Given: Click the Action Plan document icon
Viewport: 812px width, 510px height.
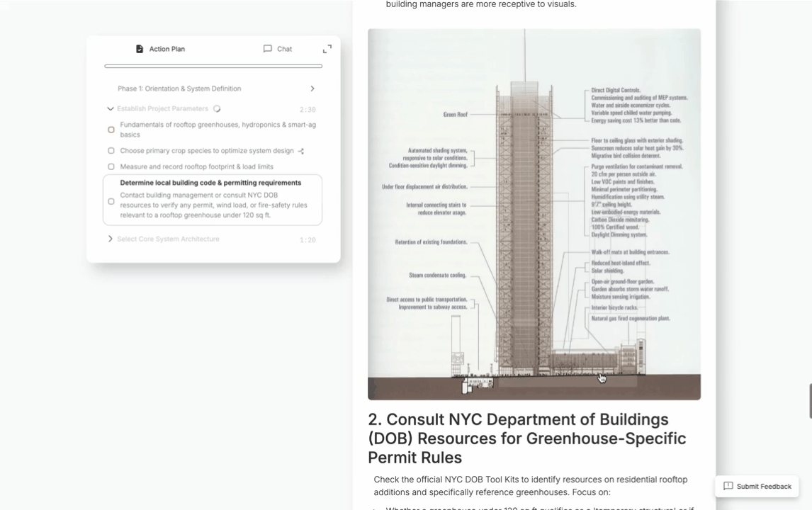Looking at the screenshot, I should pyautogui.click(x=140, y=49).
